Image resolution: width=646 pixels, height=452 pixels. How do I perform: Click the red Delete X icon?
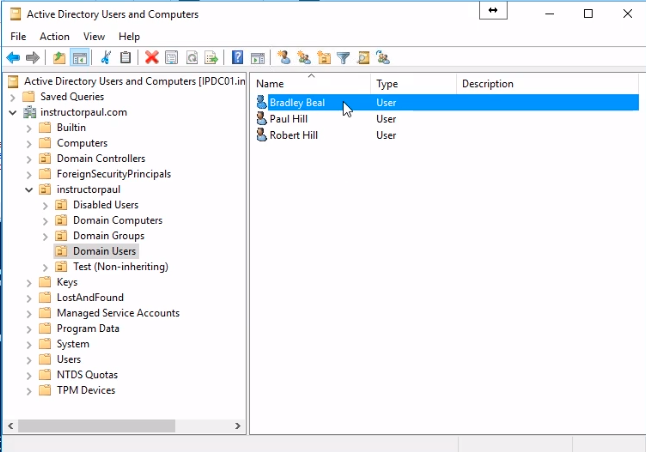pos(152,58)
